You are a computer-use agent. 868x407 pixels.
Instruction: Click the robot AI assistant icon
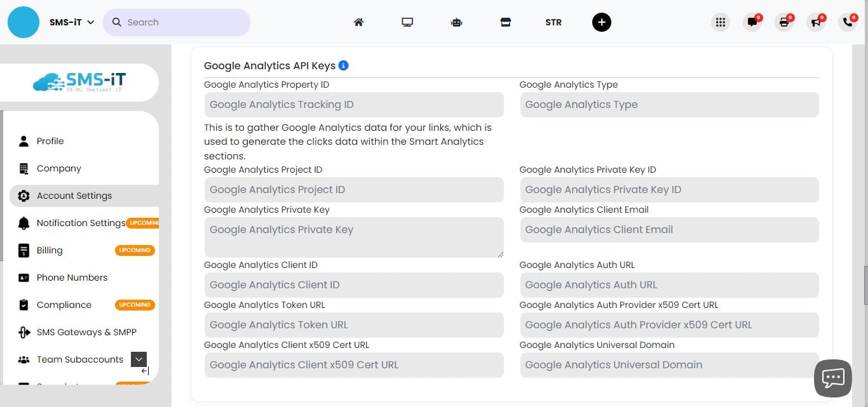pos(456,22)
